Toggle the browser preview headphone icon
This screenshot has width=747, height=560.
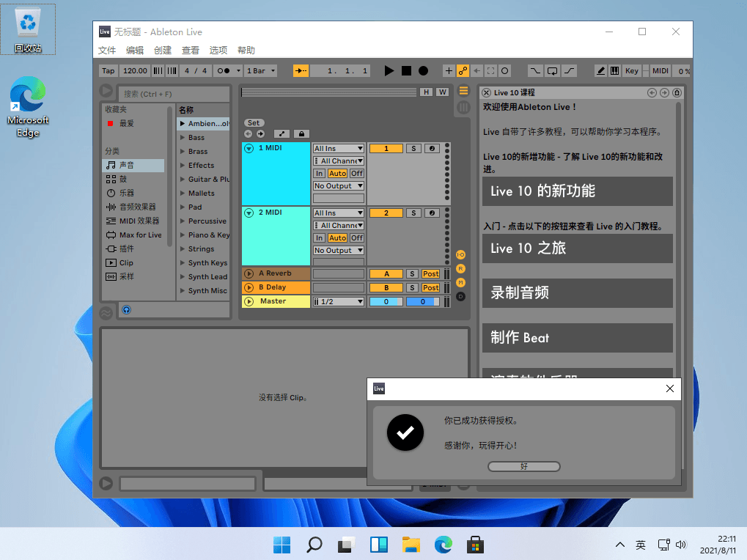pos(126,310)
